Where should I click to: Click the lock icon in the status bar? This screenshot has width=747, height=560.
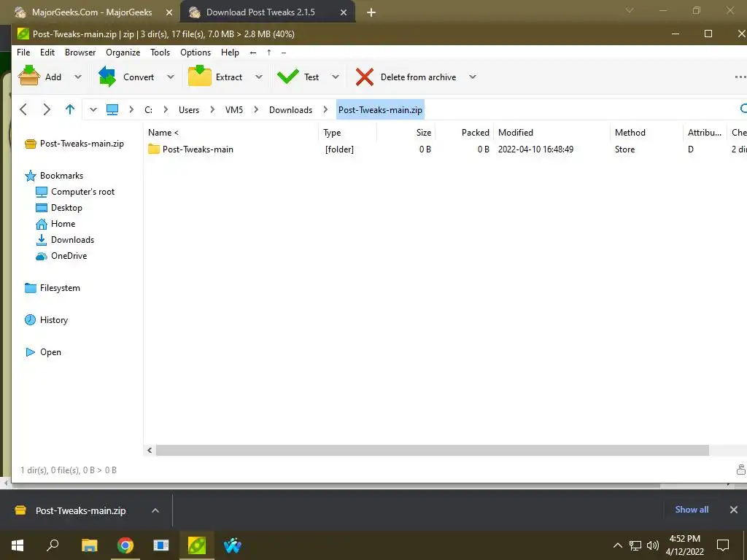(741, 470)
